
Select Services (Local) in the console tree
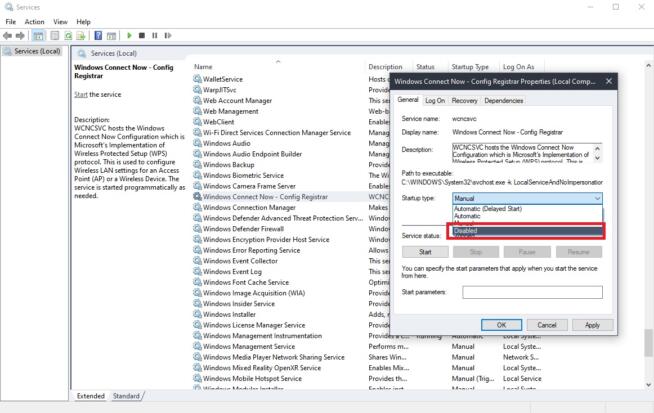32,51
